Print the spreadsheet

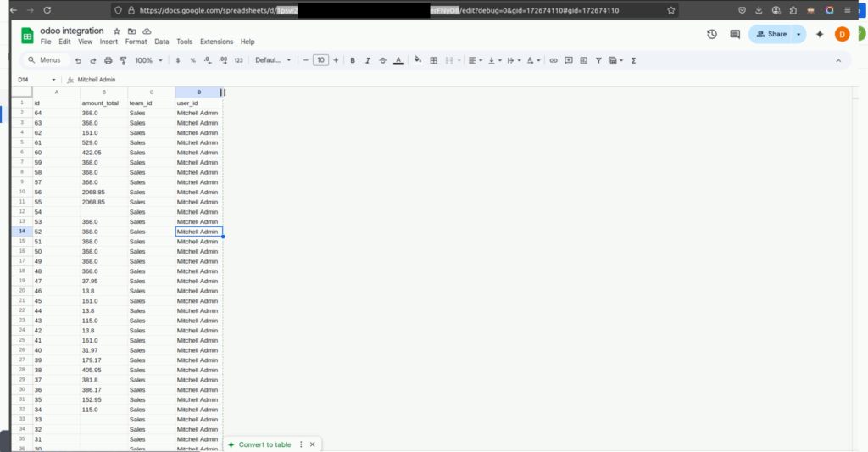coord(108,60)
